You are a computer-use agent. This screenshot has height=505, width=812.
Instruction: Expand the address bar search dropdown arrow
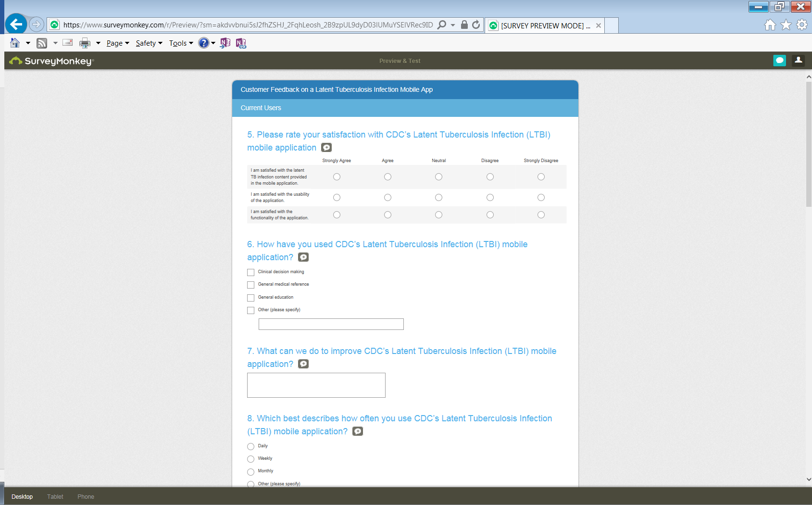tap(453, 25)
